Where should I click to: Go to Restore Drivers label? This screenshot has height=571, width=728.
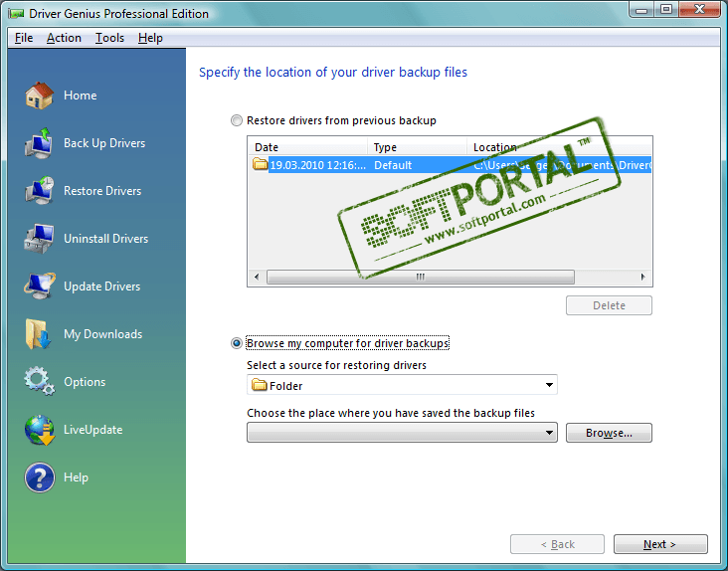(102, 191)
